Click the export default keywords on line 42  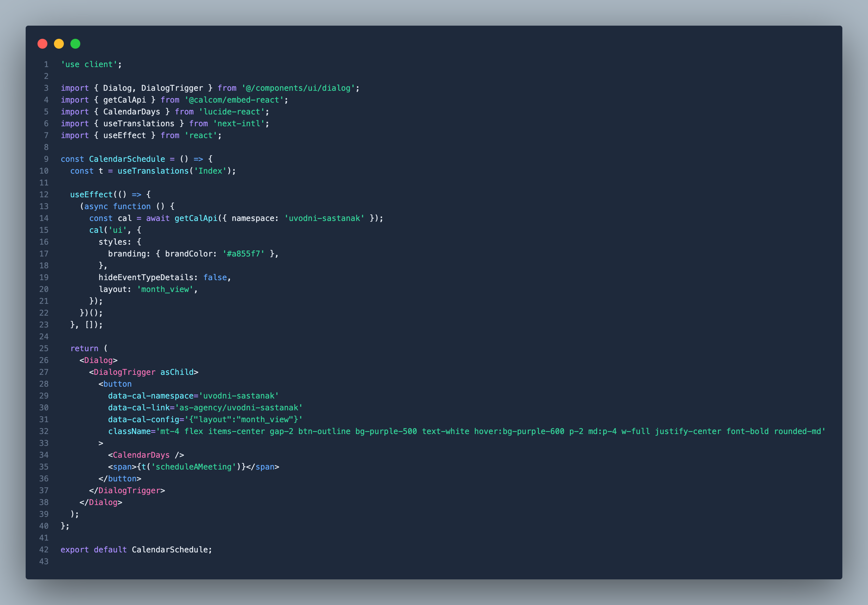(93, 550)
